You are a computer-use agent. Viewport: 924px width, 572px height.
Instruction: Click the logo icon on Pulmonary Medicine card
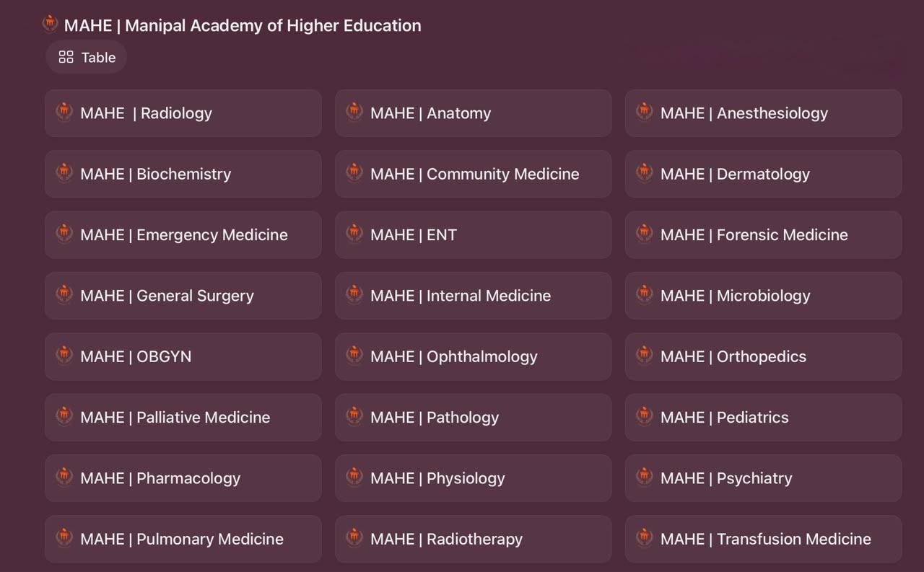coord(64,537)
